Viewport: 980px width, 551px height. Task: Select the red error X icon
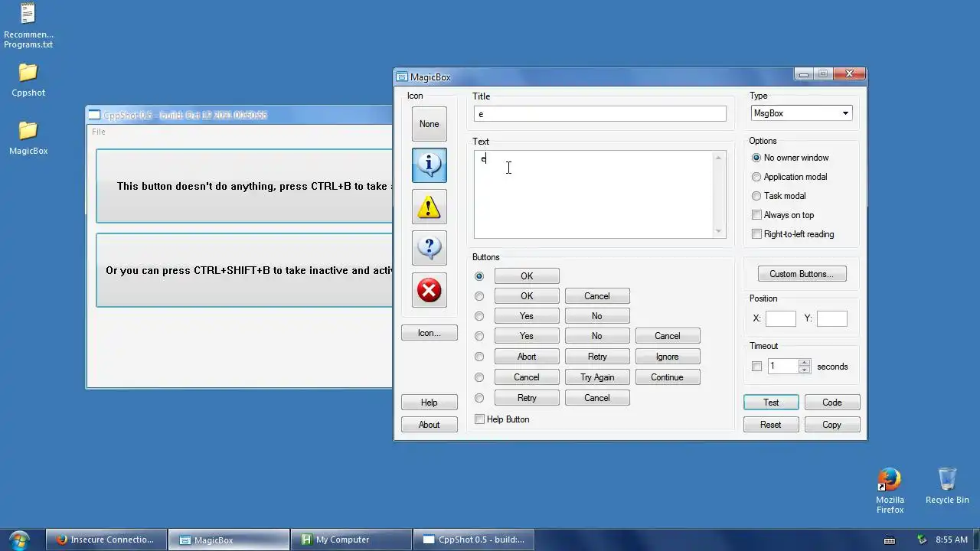[429, 290]
